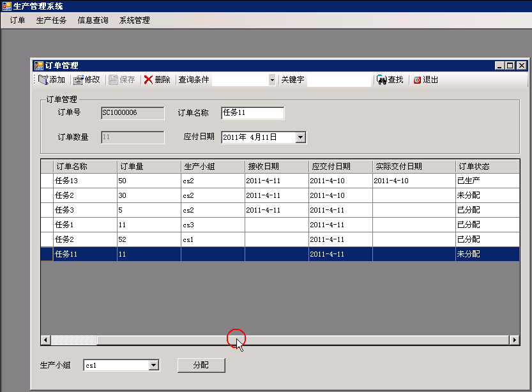Click the order quantity cell 30

pyautogui.click(x=149, y=195)
